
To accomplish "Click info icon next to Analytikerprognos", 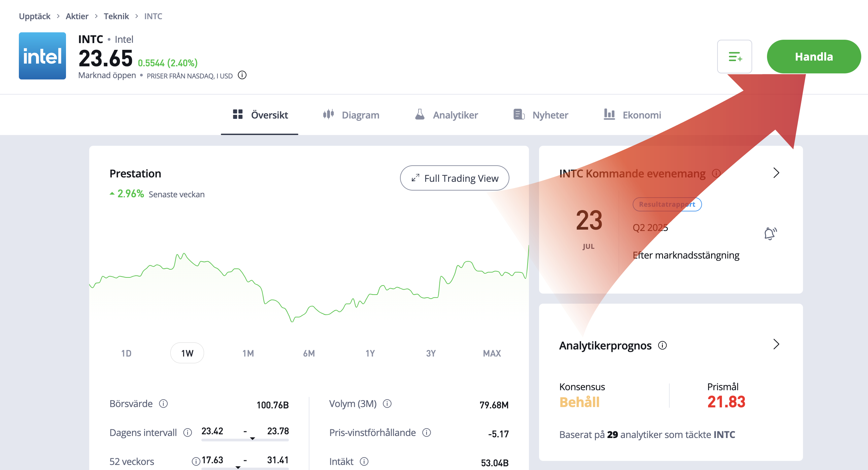I will click(662, 345).
